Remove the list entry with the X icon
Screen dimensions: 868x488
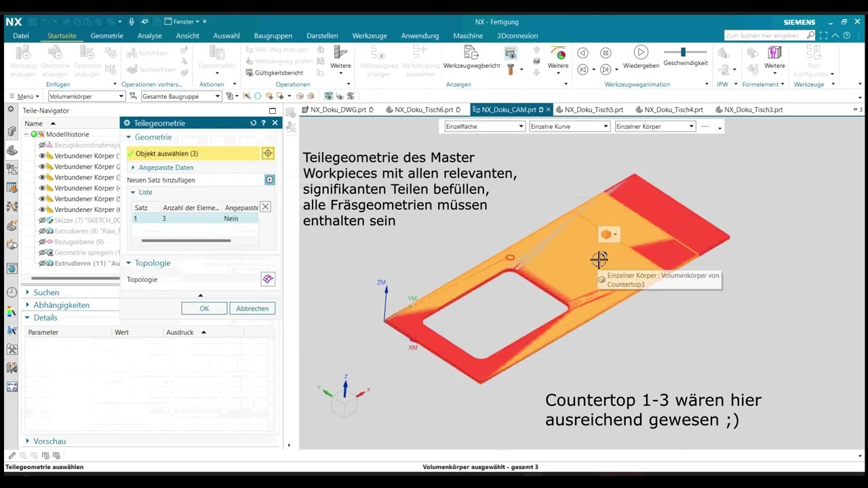pyautogui.click(x=265, y=207)
